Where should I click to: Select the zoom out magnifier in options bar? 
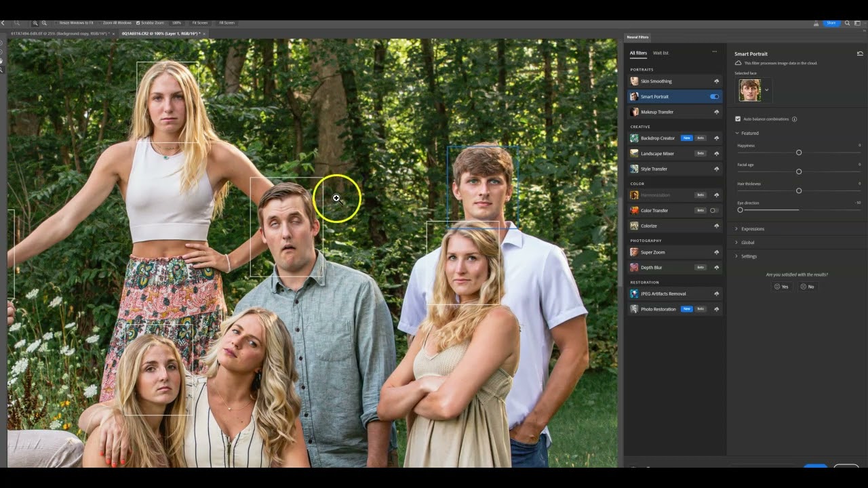pos(44,23)
